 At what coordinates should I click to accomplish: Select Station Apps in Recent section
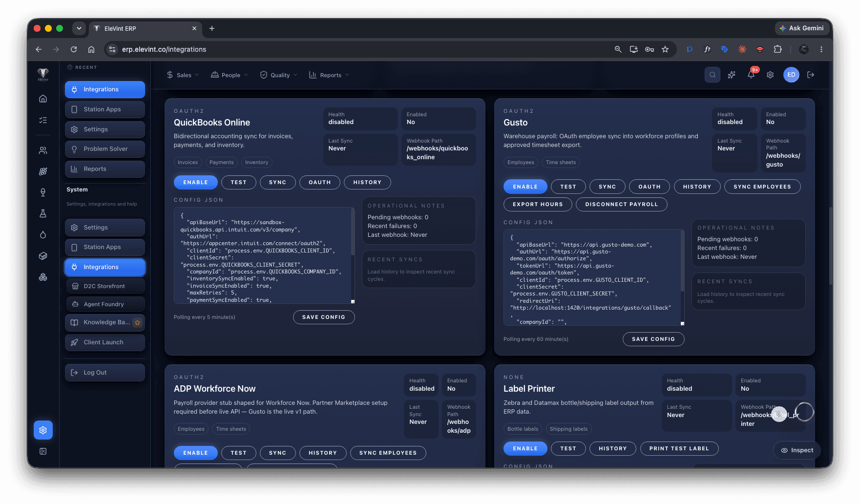(105, 109)
